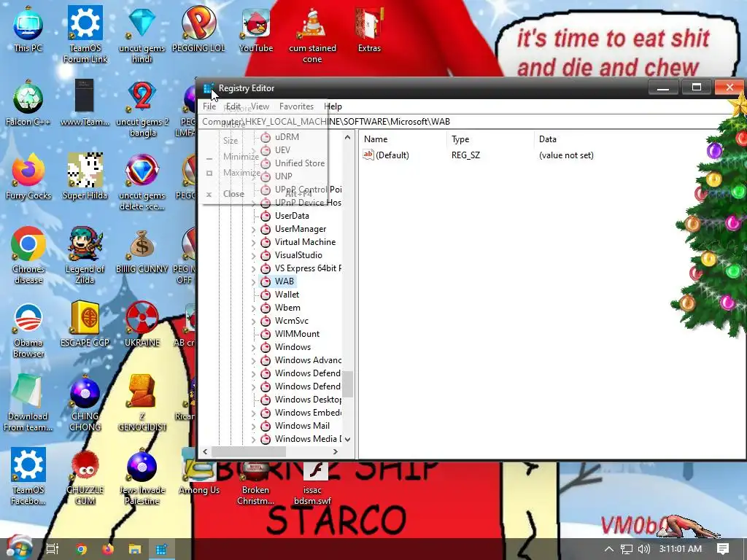Image resolution: width=747 pixels, height=560 pixels.
Task: Expand the WAB registry key
Action: pos(253,281)
